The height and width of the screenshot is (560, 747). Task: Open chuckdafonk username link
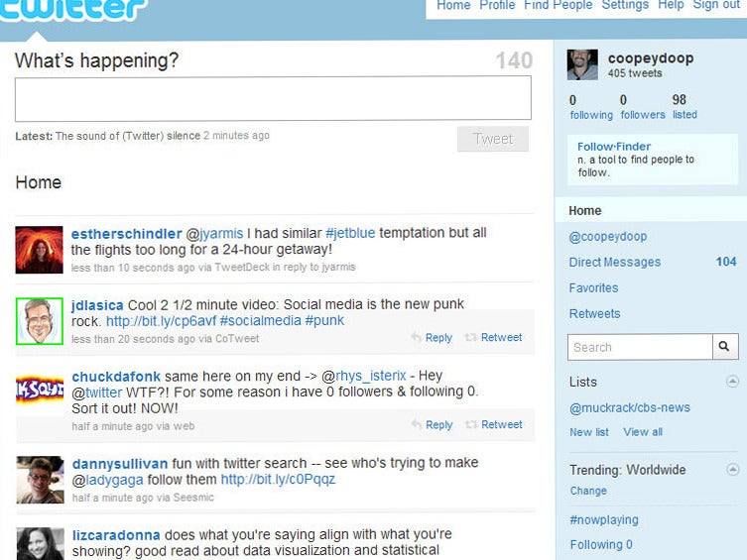point(116,377)
